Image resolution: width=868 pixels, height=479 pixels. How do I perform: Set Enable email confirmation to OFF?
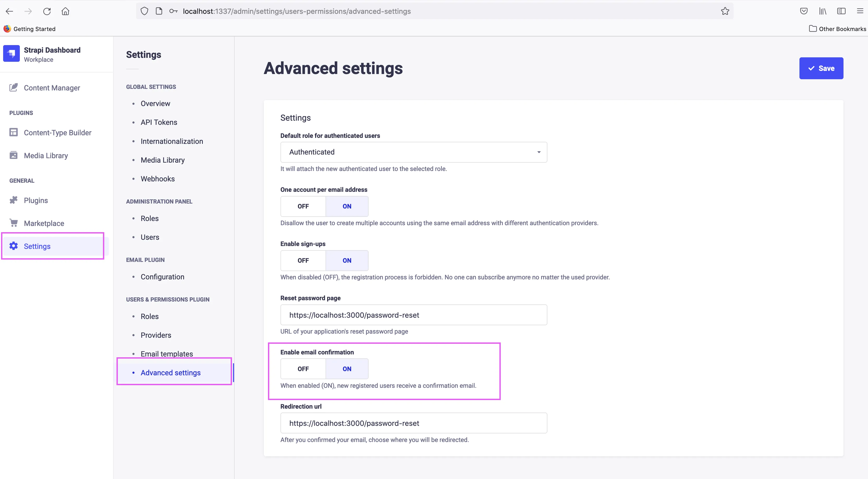click(x=303, y=369)
